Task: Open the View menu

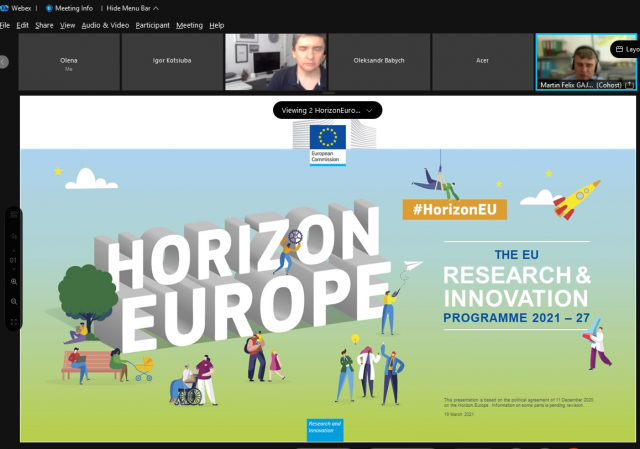Action: pyautogui.click(x=67, y=25)
